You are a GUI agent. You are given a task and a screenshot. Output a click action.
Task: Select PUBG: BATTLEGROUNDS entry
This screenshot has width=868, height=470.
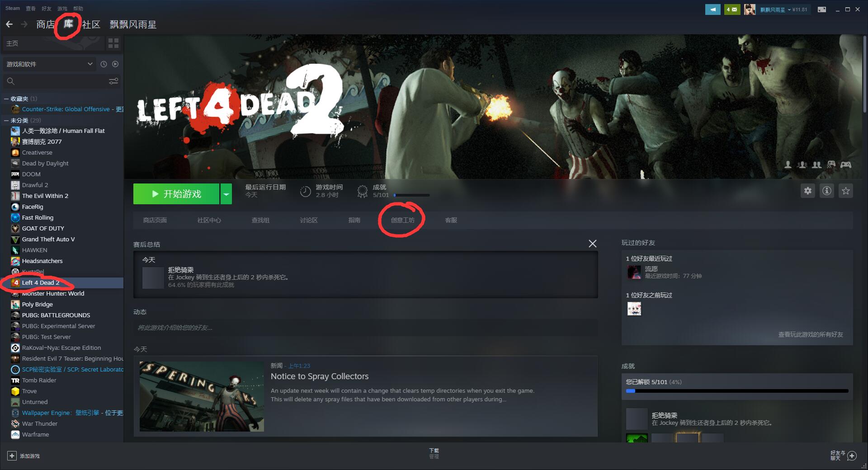point(62,315)
